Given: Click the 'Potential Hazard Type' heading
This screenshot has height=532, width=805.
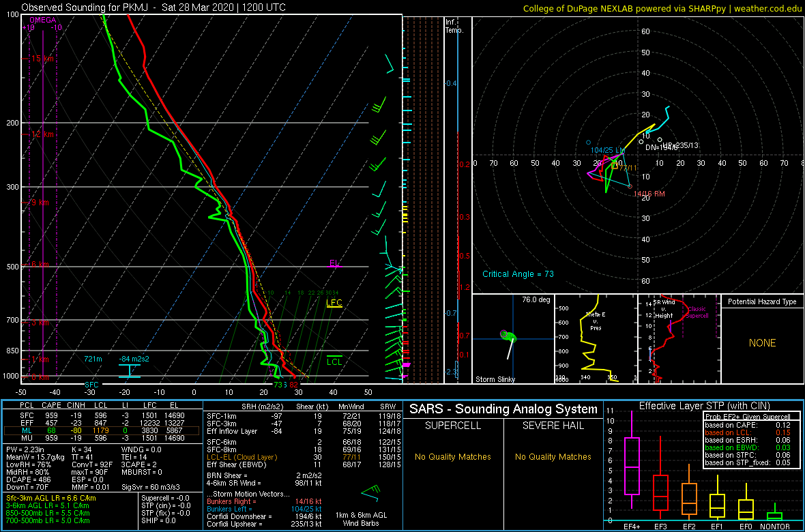Looking at the screenshot, I should click(762, 301).
